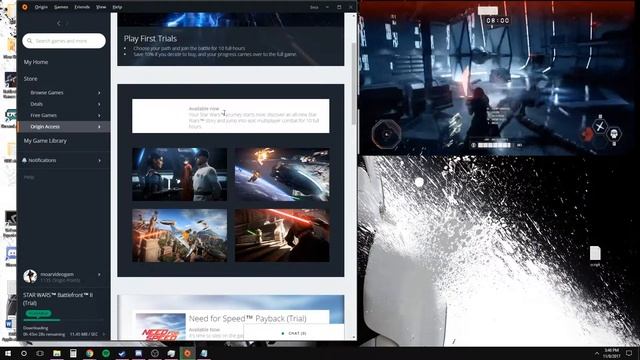Viewport: 640px width, 360px height.
Task: Select Store in the sidebar
Action: 31,78
